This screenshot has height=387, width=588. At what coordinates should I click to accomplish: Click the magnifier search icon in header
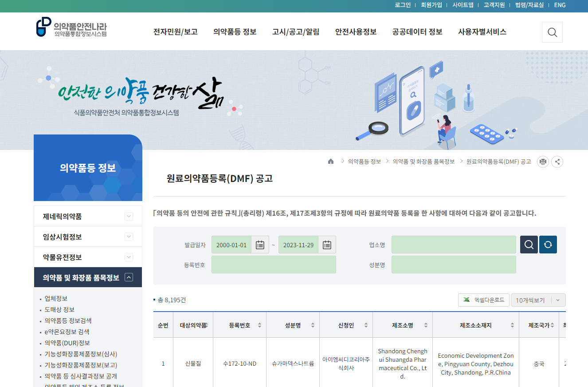(552, 32)
